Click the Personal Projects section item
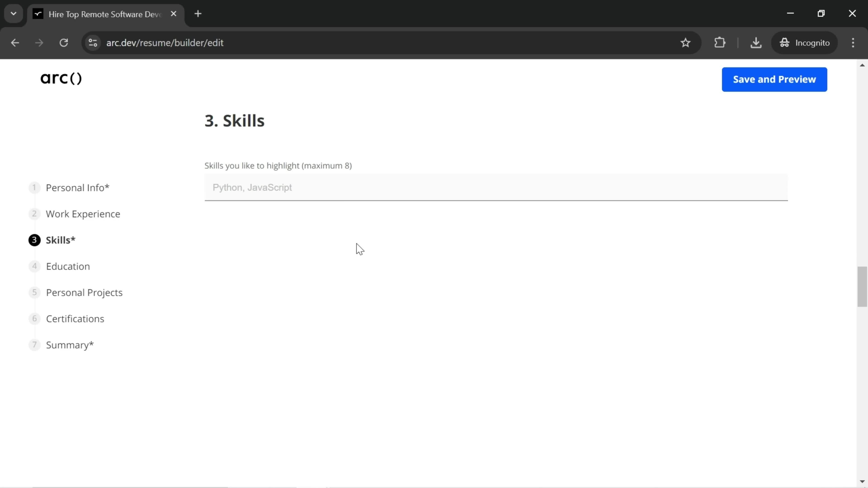 pyautogui.click(x=84, y=292)
